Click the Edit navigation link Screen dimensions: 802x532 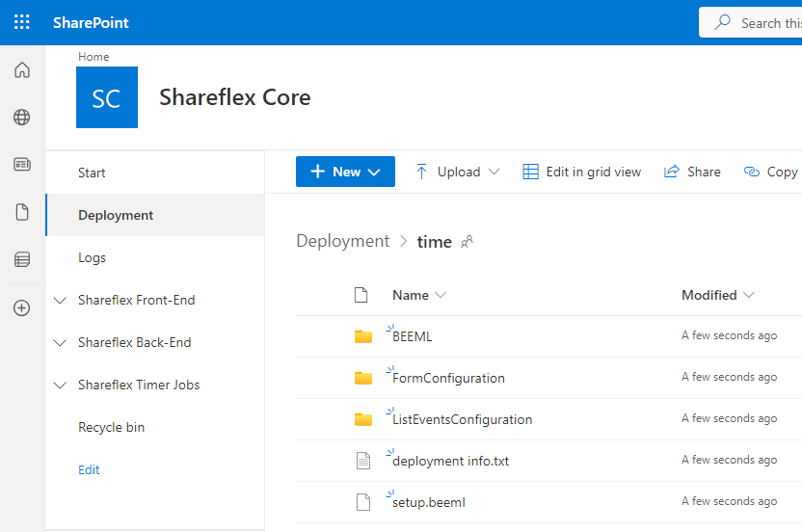click(x=89, y=469)
